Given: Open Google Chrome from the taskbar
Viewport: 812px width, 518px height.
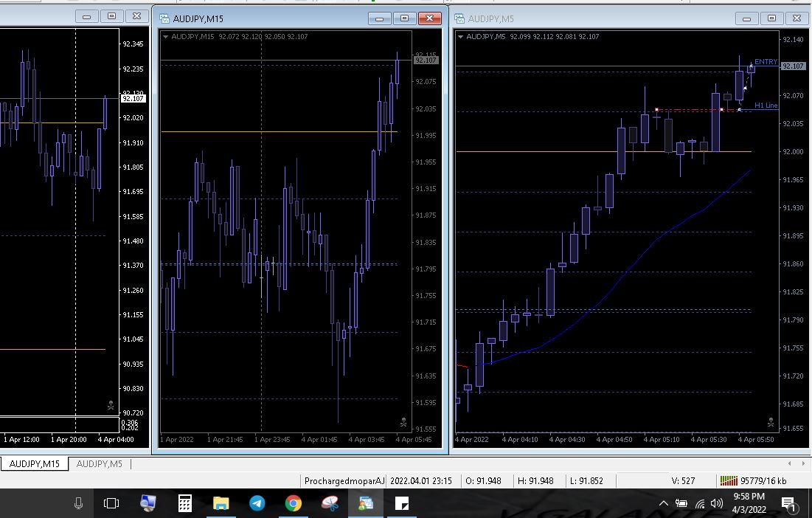Looking at the screenshot, I should [293, 503].
